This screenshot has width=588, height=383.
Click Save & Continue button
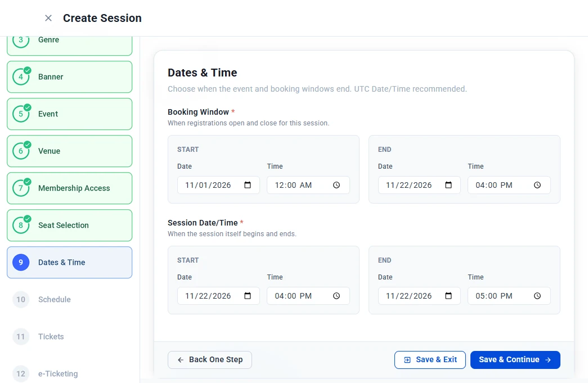(515, 360)
